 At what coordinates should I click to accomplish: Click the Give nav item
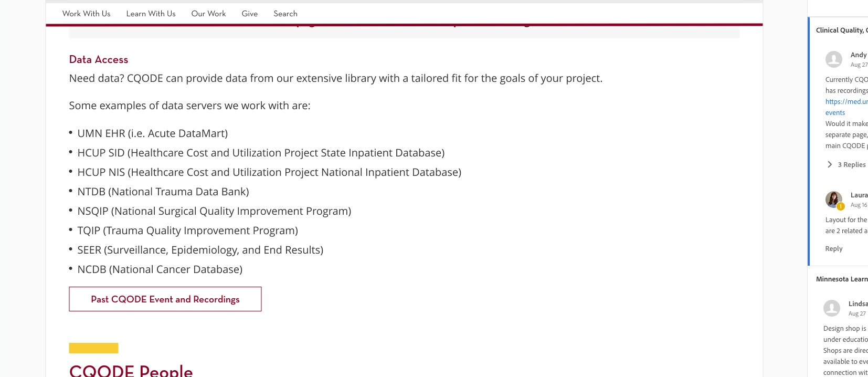249,14
